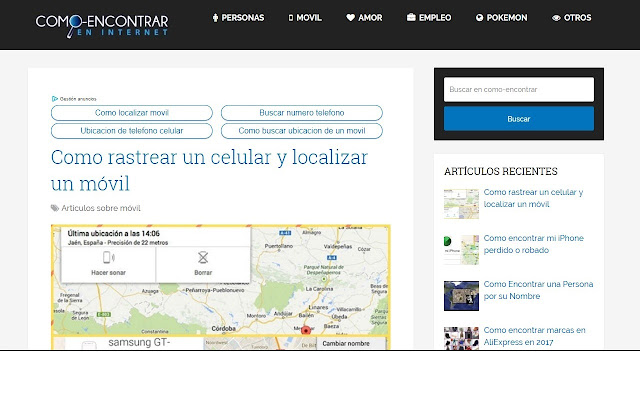Click the Buscar numero telefono ad button
The height and width of the screenshot is (400, 640).
click(x=302, y=113)
